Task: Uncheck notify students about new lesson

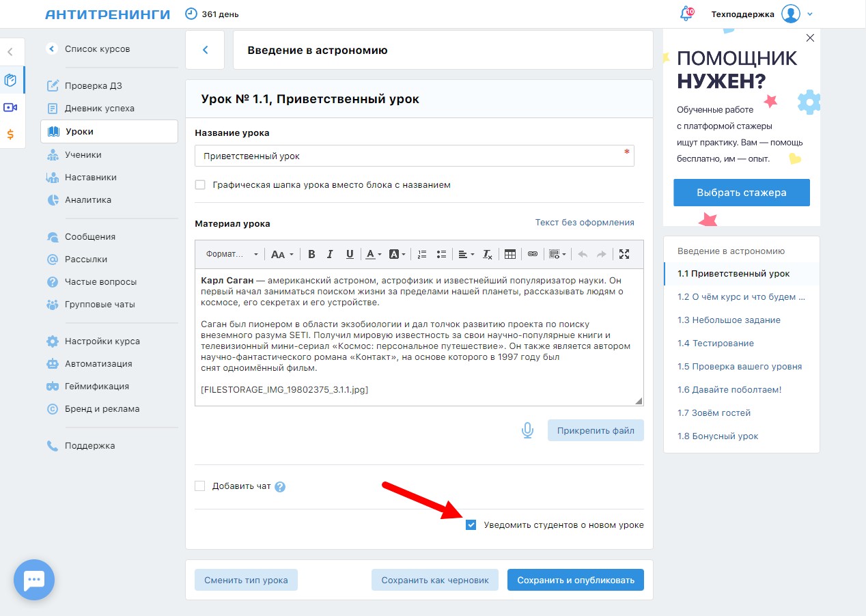Action: pos(471,525)
